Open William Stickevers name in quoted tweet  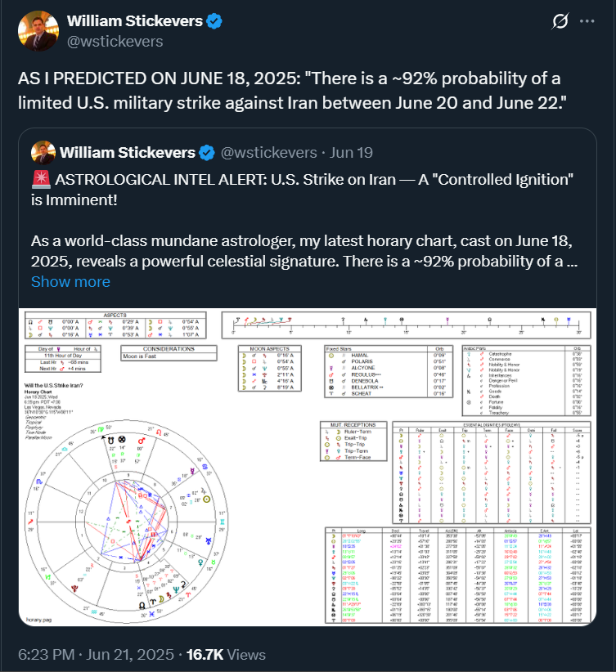[128, 153]
